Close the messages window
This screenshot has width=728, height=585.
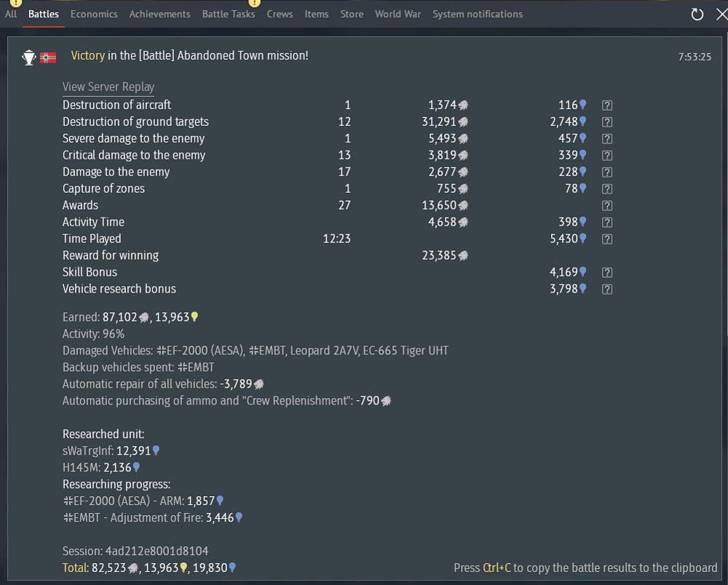(x=721, y=15)
